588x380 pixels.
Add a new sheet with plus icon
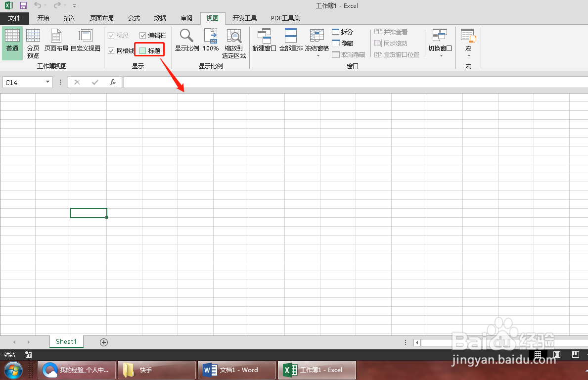coord(104,342)
